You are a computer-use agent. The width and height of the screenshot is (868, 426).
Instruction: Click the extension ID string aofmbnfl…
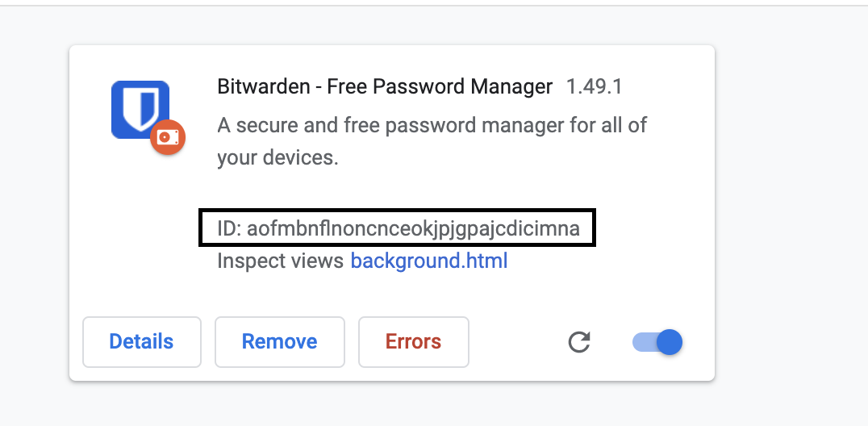[x=413, y=228]
